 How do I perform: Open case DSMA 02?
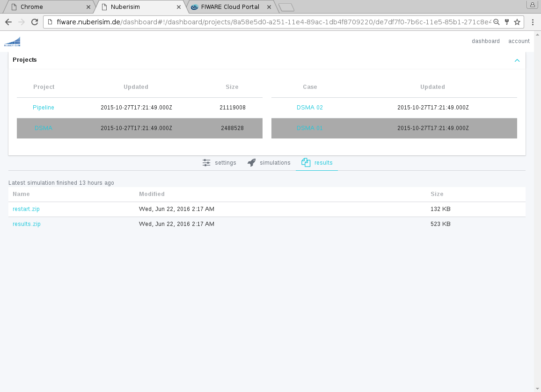click(310, 108)
